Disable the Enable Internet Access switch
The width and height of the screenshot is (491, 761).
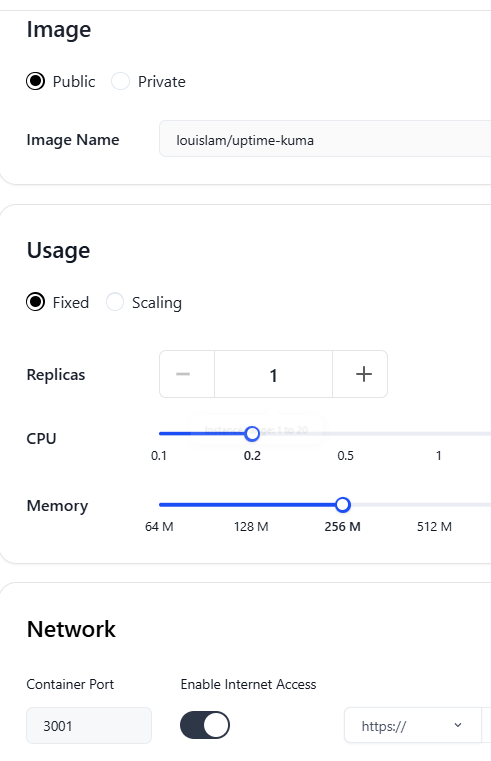click(205, 725)
